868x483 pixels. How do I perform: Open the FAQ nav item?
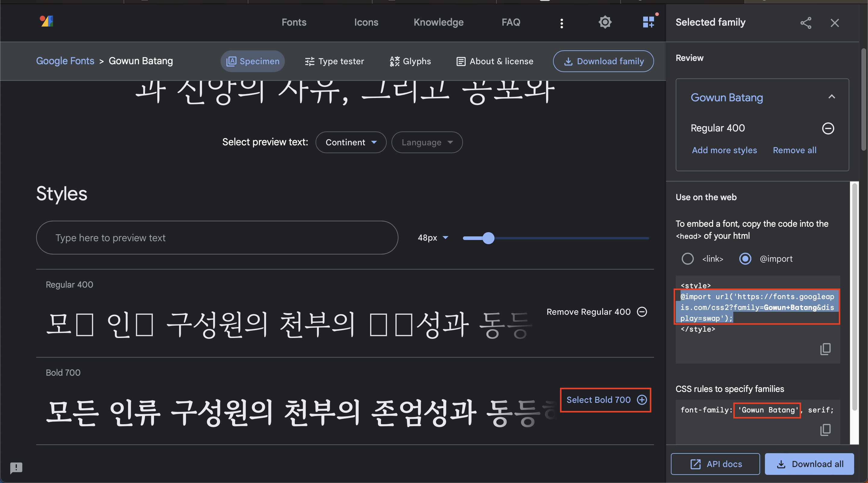[x=511, y=22]
